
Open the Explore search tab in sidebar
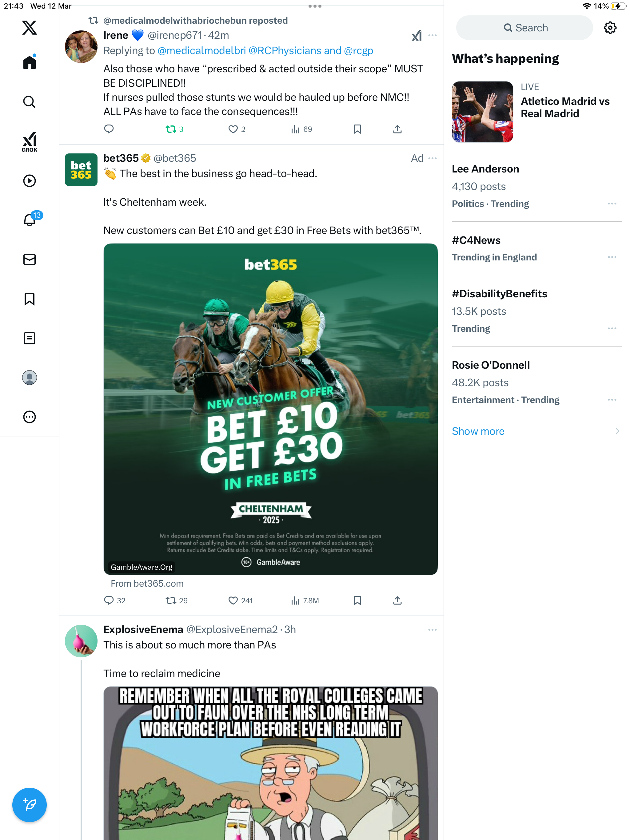coord(29,102)
